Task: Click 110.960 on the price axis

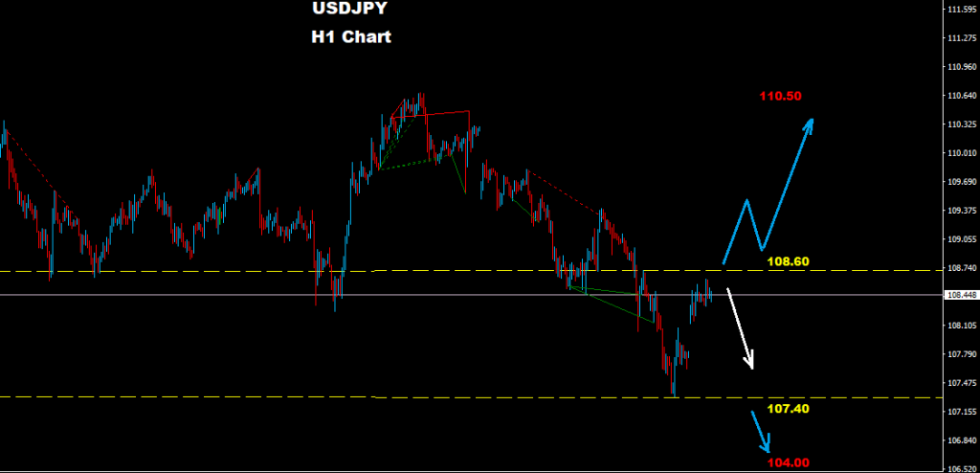Action: click(x=963, y=67)
